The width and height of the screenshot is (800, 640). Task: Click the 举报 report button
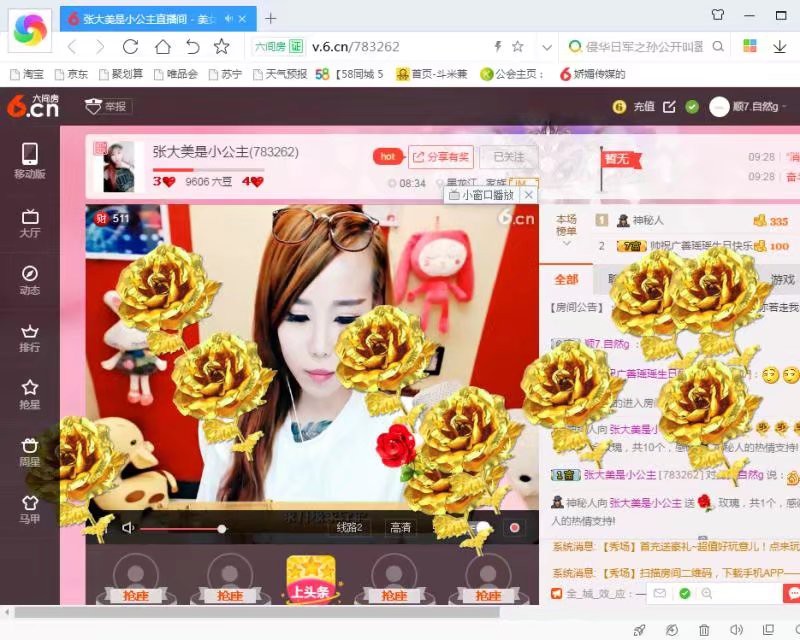pos(108,106)
